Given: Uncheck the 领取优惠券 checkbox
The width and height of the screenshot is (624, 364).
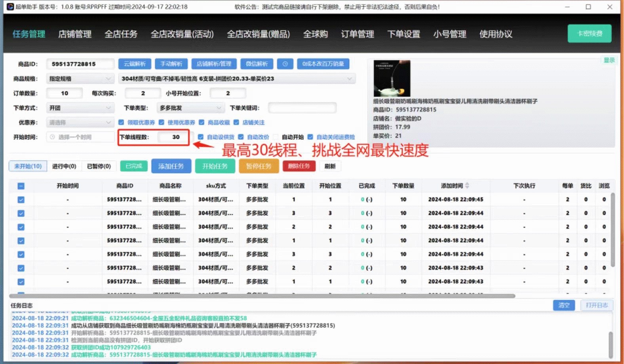Looking at the screenshot, I should tap(122, 122).
